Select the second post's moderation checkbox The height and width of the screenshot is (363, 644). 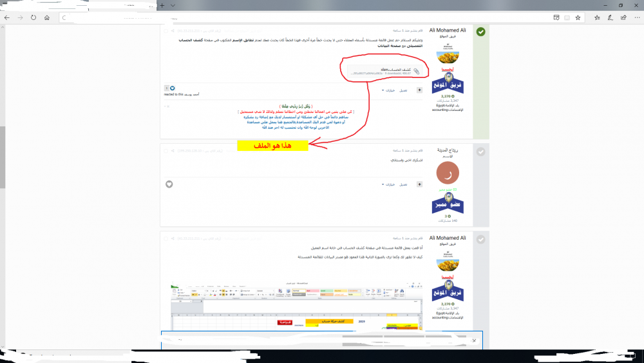point(166,151)
